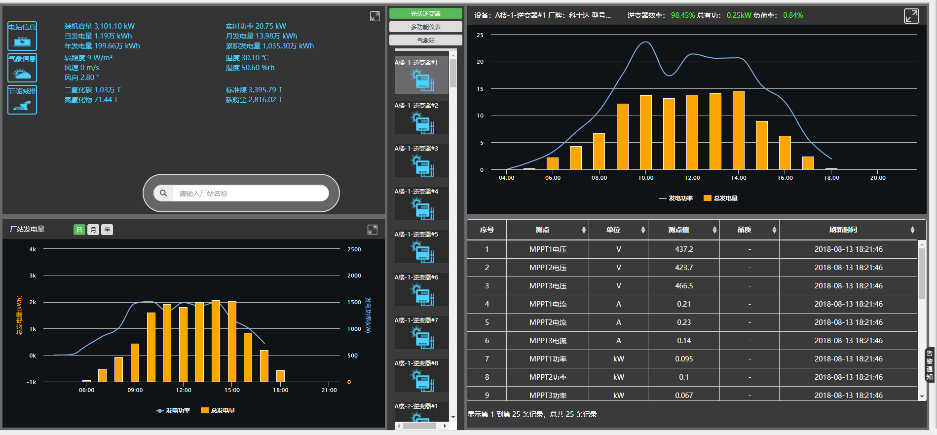
Task: Click refresh time cell of row 1
Action: click(x=849, y=249)
